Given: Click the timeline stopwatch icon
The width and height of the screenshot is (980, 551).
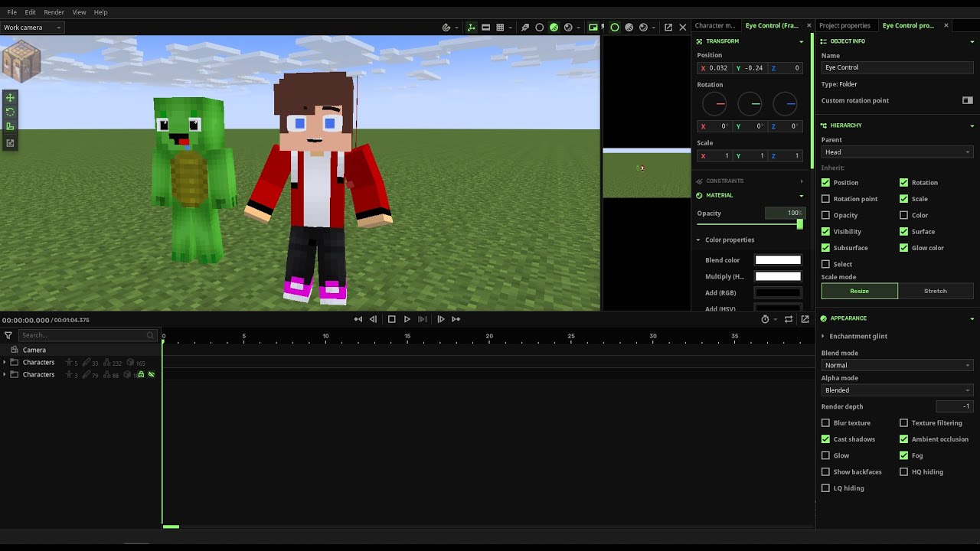Looking at the screenshot, I should point(765,319).
